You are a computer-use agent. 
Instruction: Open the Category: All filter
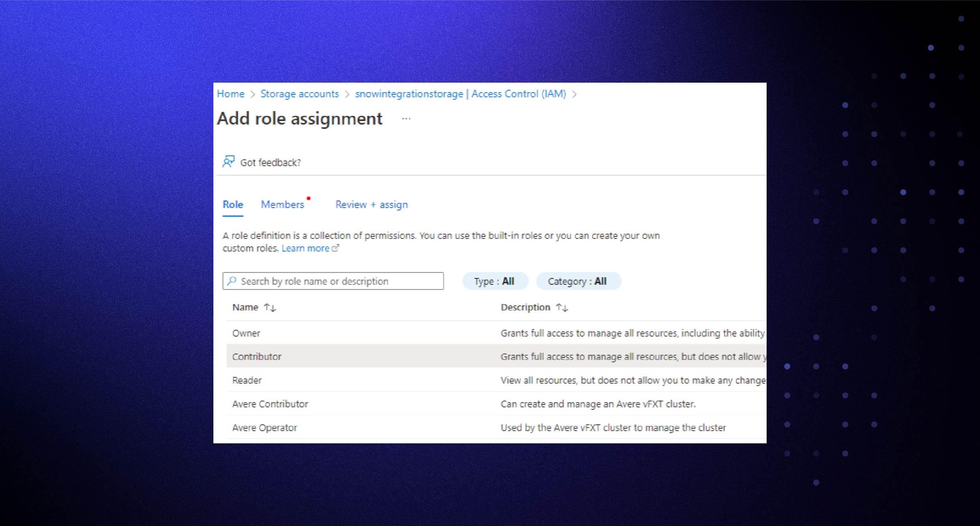[x=578, y=281]
